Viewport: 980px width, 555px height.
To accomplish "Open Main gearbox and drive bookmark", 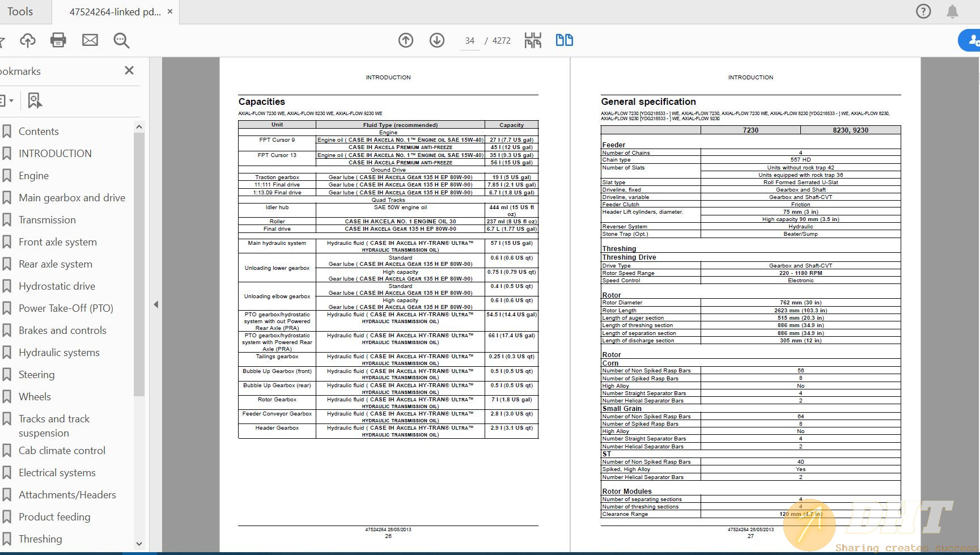I will (x=72, y=198).
